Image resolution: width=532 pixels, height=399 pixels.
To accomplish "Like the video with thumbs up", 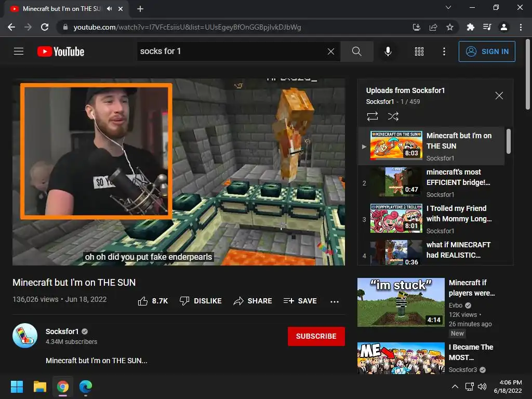I will click(153, 301).
